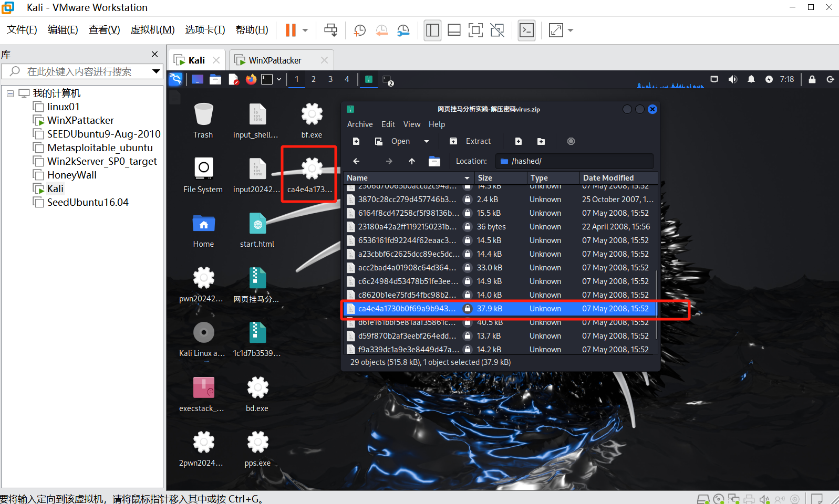
Task: Click the archive home folder icon
Action: point(434,161)
